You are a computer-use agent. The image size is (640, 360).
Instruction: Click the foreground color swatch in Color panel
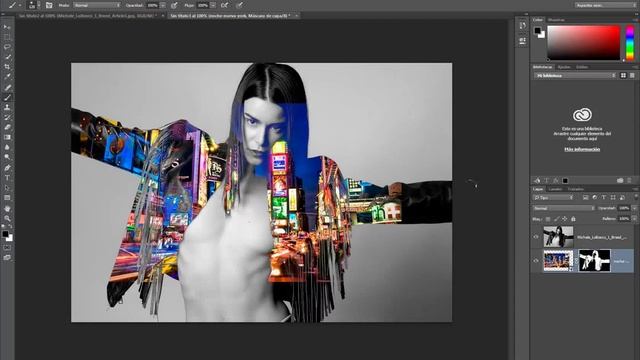click(x=538, y=30)
